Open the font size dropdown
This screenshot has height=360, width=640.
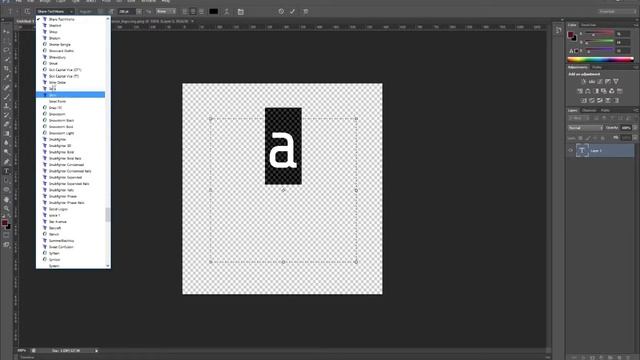[139, 12]
